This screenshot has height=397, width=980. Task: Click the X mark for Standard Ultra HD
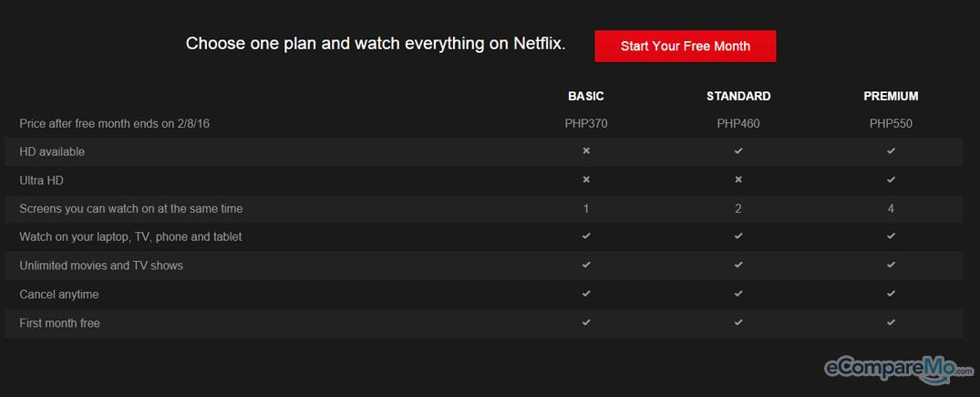coord(738,180)
